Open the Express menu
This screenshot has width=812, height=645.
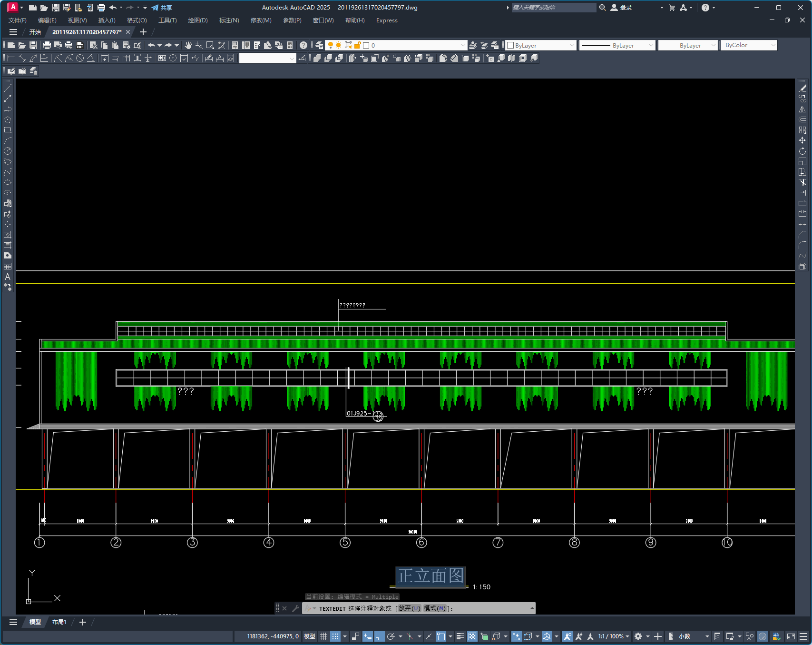pyautogui.click(x=387, y=20)
